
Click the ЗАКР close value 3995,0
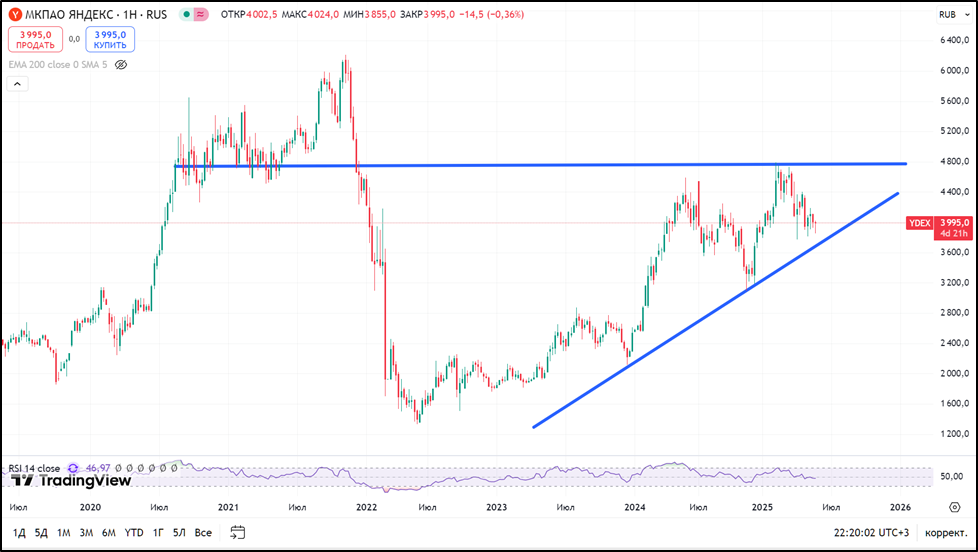point(439,14)
